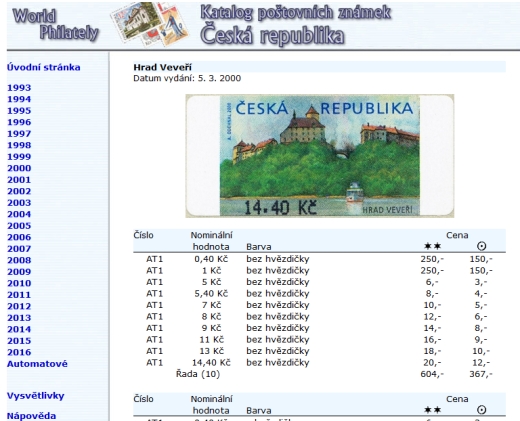Viewport: 520px width, 421px height.
Task: Go to year 2016 catalog
Action: pos(19,352)
